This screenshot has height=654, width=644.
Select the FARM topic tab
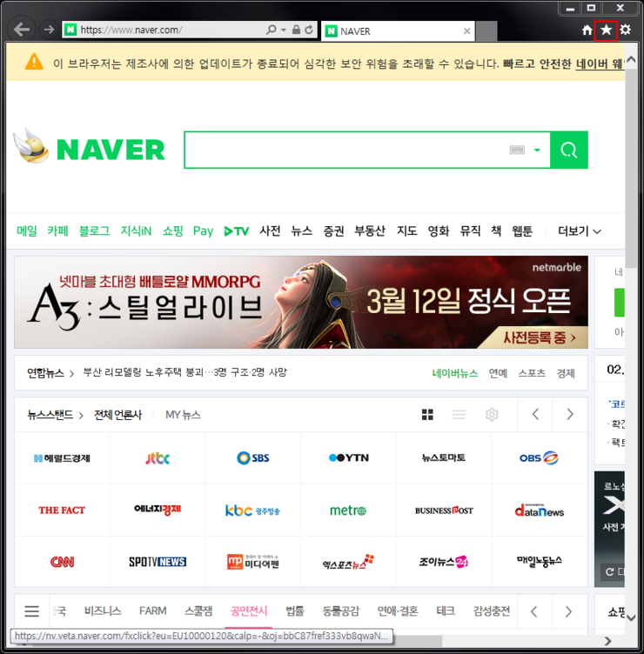point(153,611)
